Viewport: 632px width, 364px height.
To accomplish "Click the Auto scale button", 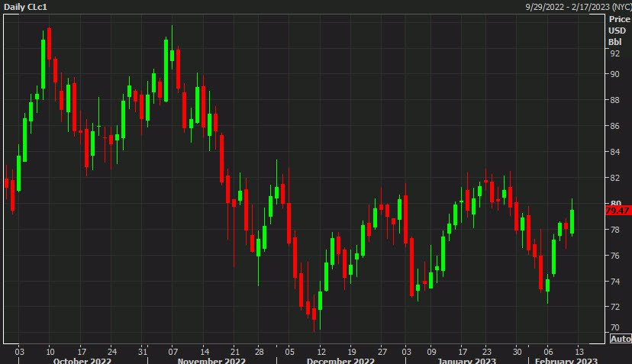I will click(621, 339).
